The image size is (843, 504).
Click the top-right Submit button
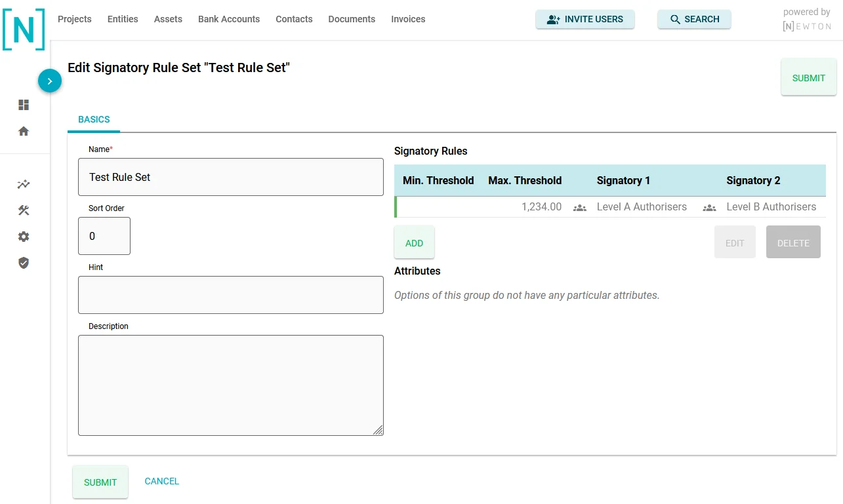tap(809, 77)
